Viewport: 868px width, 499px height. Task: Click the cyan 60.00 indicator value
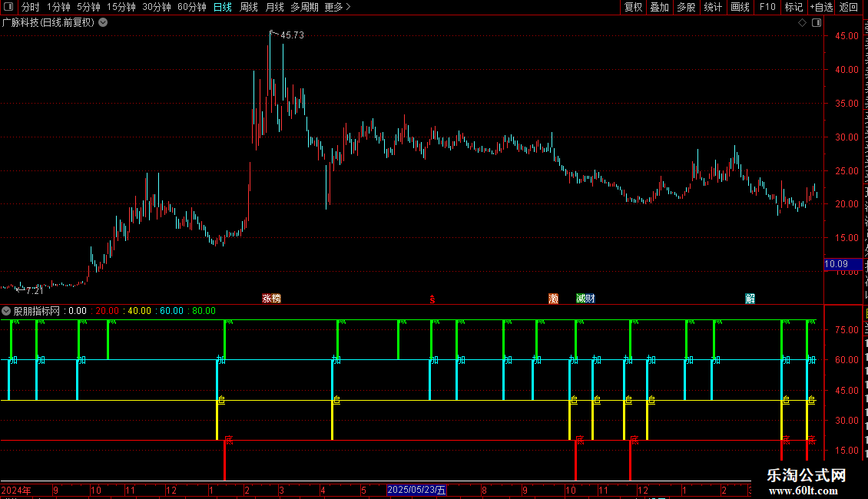click(171, 311)
